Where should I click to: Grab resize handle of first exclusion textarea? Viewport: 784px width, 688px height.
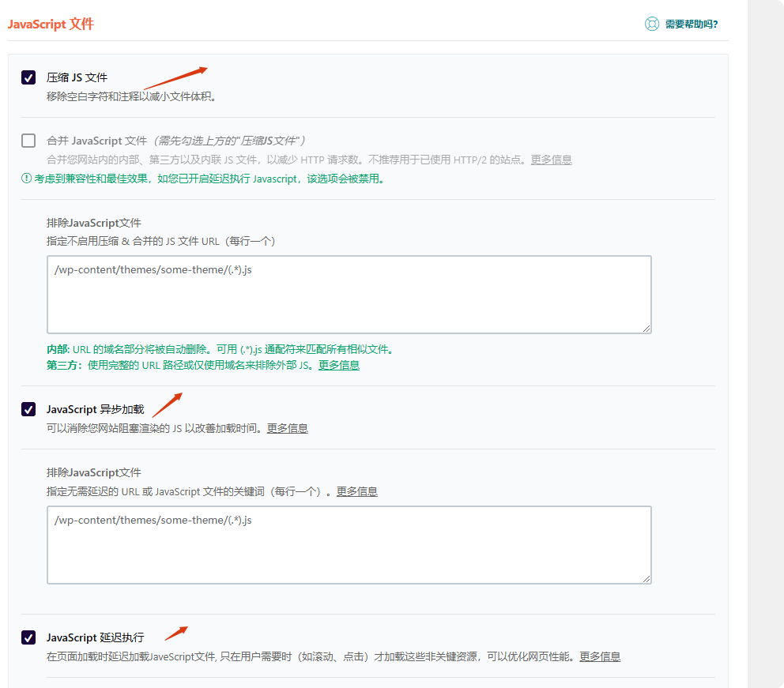coord(646,329)
